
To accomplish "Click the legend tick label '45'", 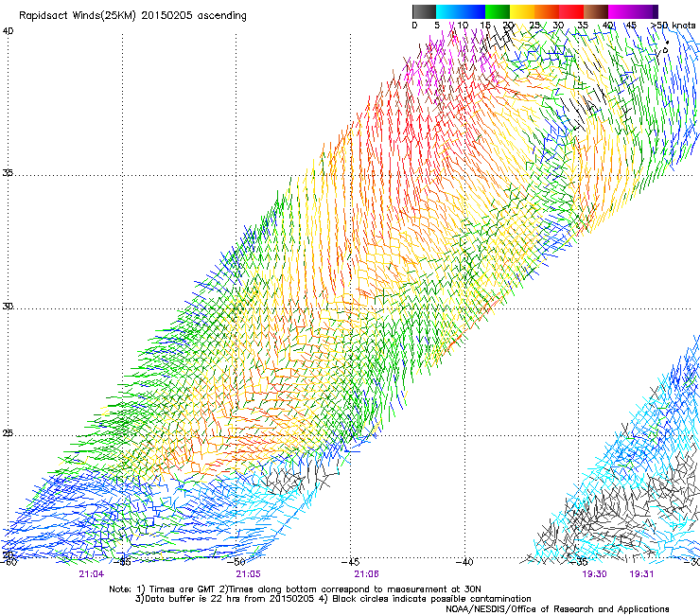I will tap(631, 26).
